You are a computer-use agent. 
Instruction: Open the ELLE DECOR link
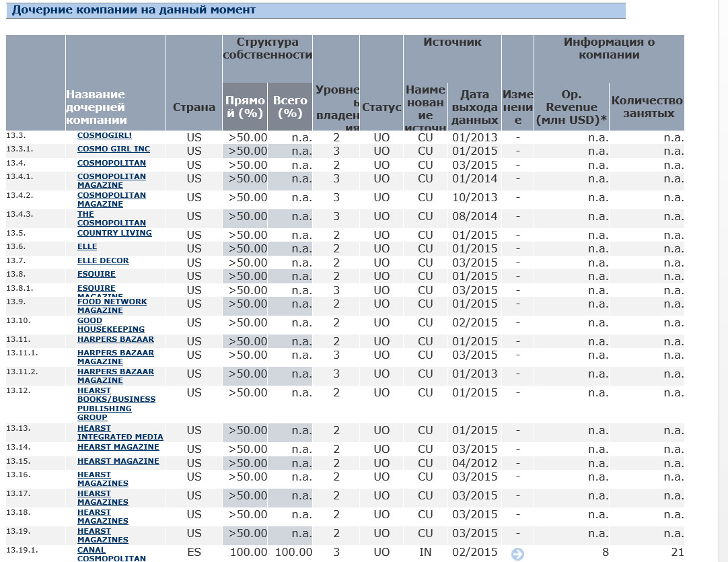[103, 260]
